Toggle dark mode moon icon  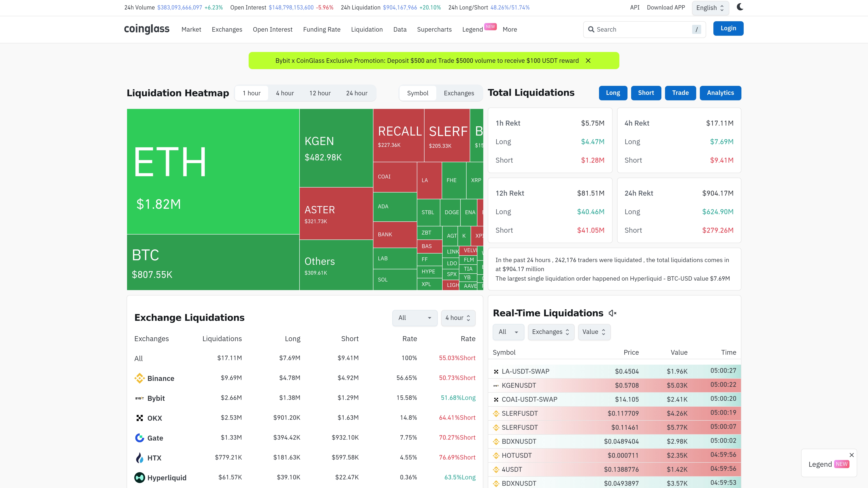740,7
